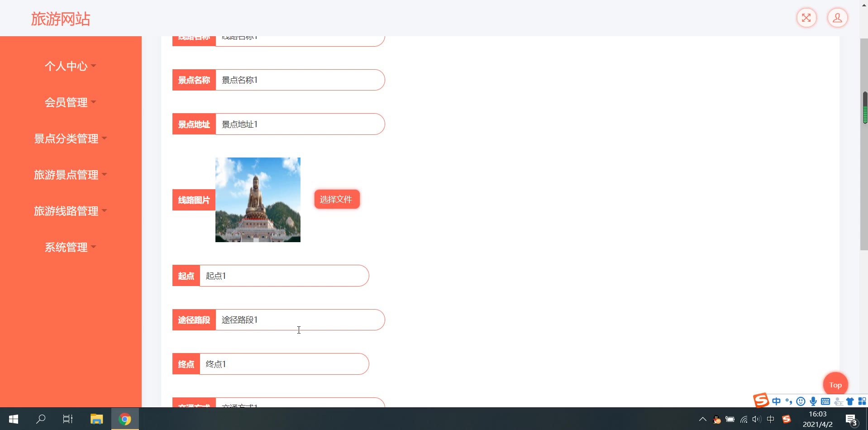The image size is (868, 430).
Task: Expand the 旅游景点管理 sidebar menu
Action: pyautogui.click(x=71, y=175)
